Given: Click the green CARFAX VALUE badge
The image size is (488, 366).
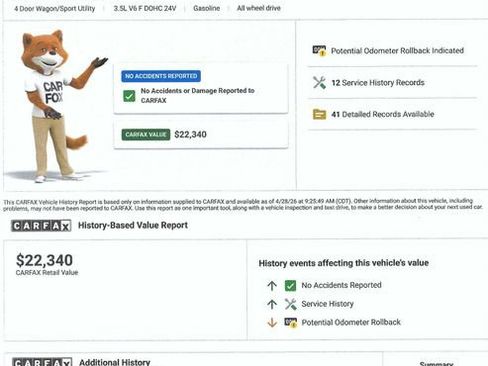Looking at the screenshot, I should 146,134.
